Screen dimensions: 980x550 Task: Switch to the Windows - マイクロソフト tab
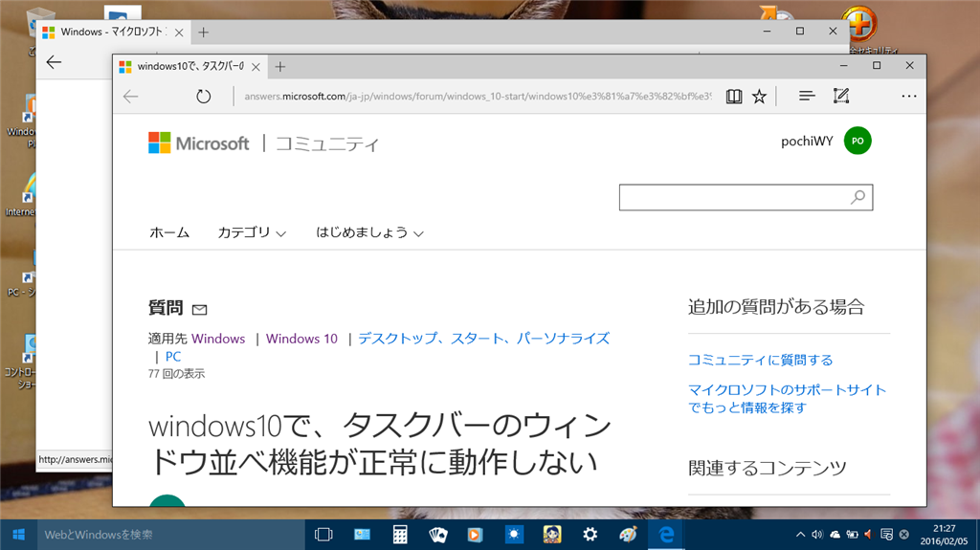(x=112, y=33)
